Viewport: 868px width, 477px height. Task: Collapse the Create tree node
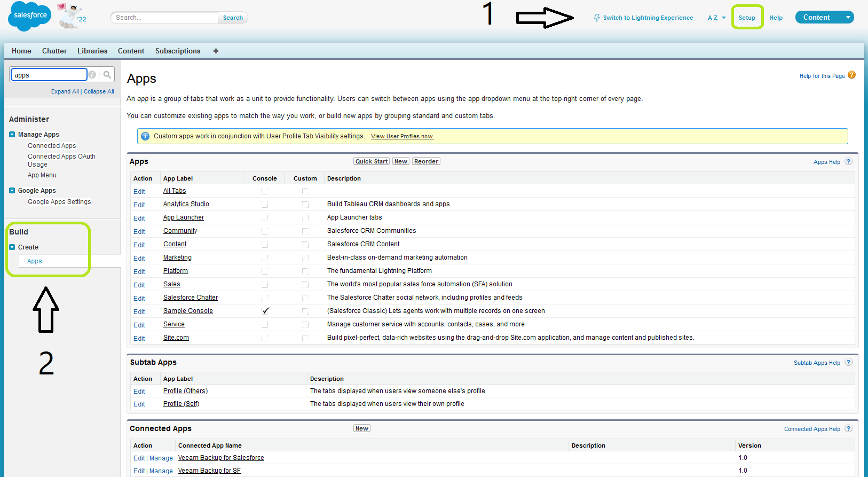coord(12,247)
